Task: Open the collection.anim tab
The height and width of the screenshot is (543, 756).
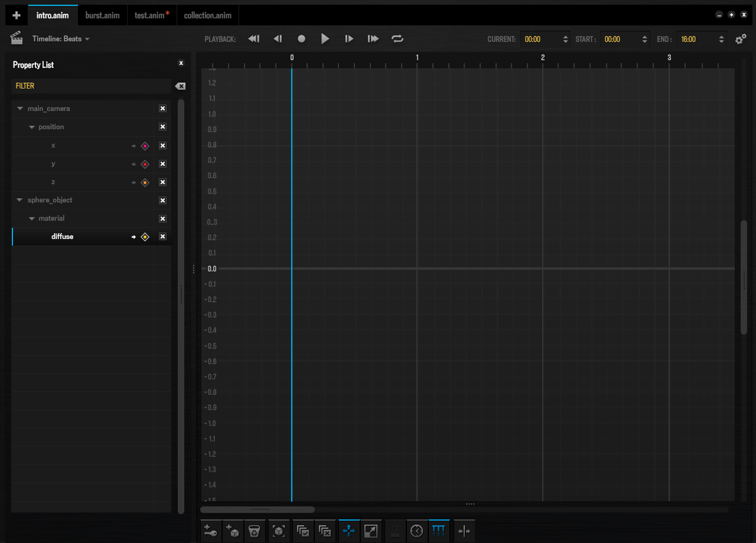Action: (x=208, y=15)
